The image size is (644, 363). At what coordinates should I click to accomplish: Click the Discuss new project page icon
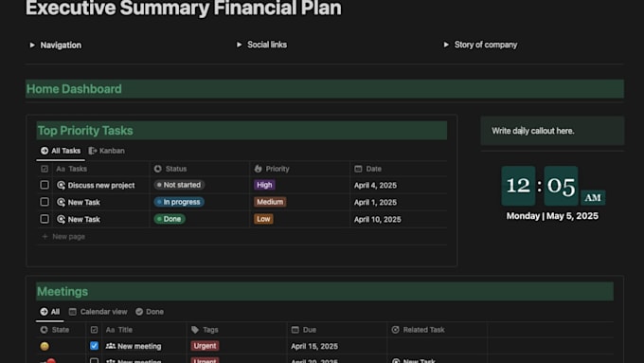click(x=61, y=185)
